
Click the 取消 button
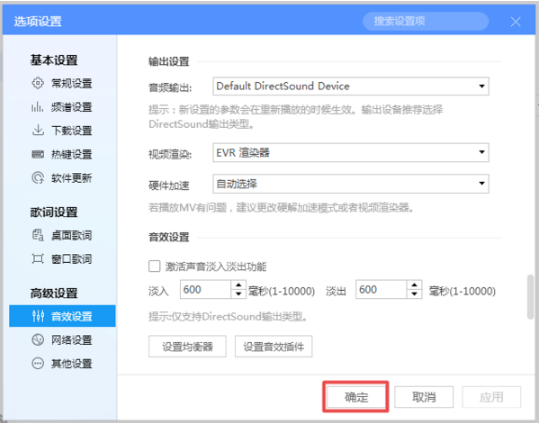click(x=424, y=397)
